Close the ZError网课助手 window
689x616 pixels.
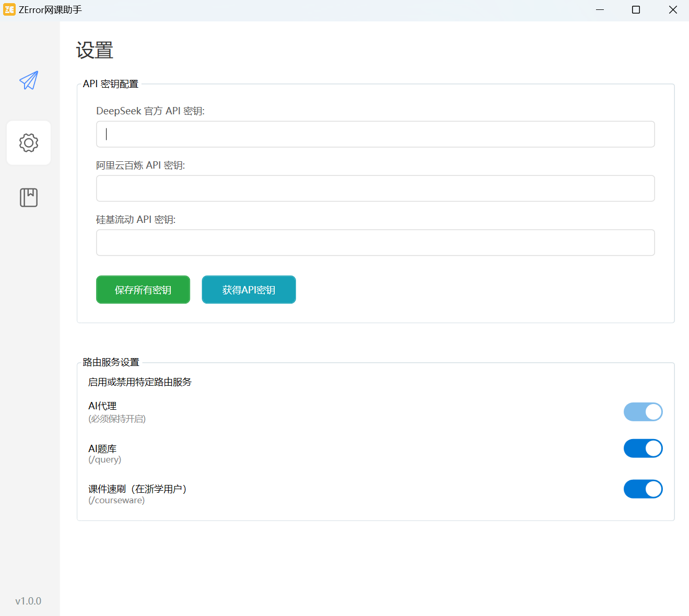(x=673, y=9)
